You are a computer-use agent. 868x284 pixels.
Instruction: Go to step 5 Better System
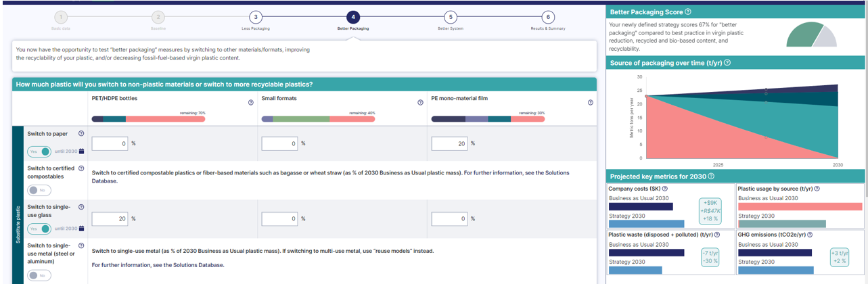point(451,17)
